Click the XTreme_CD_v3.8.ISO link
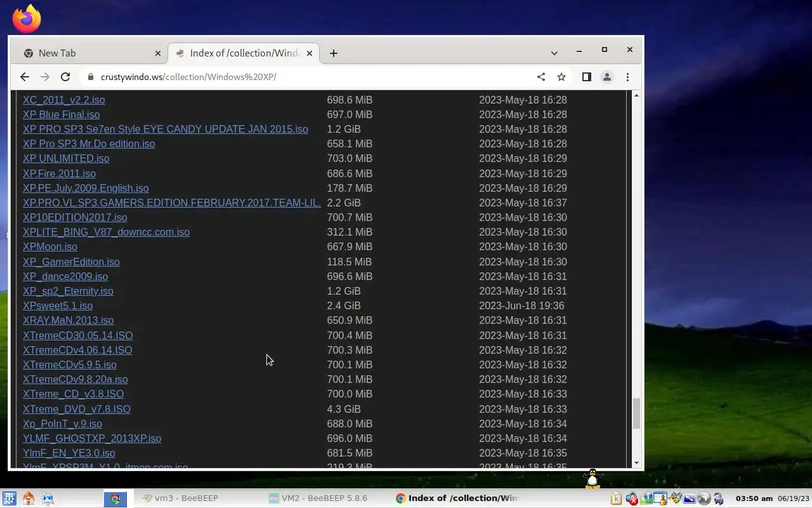The image size is (812, 508). pos(74,394)
